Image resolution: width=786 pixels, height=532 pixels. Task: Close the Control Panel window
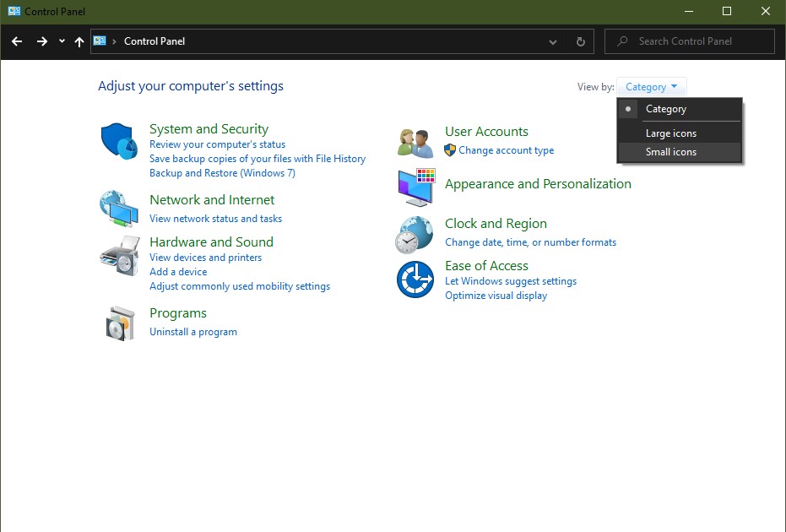pyautogui.click(x=766, y=11)
